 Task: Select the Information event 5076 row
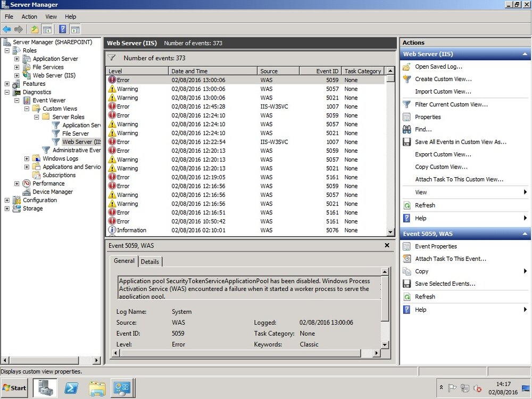click(246, 230)
